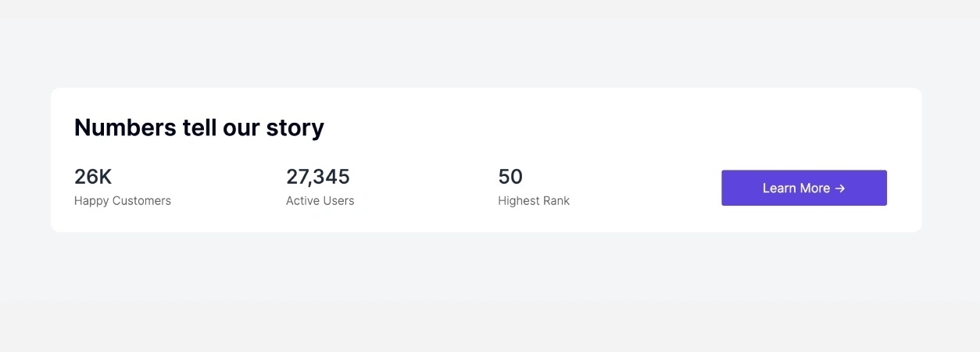Click the Active Users label
The width and height of the screenshot is (980, 352).
(320, 201)
